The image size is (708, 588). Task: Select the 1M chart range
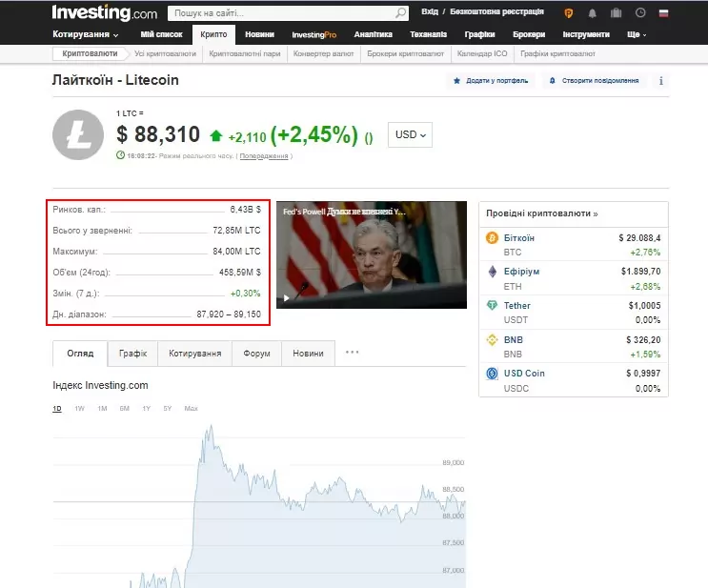[102, 408]
